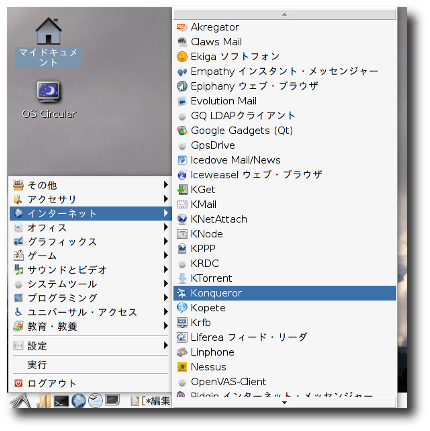
Task: Click the Linphone icon
Action: coord(182,352)
